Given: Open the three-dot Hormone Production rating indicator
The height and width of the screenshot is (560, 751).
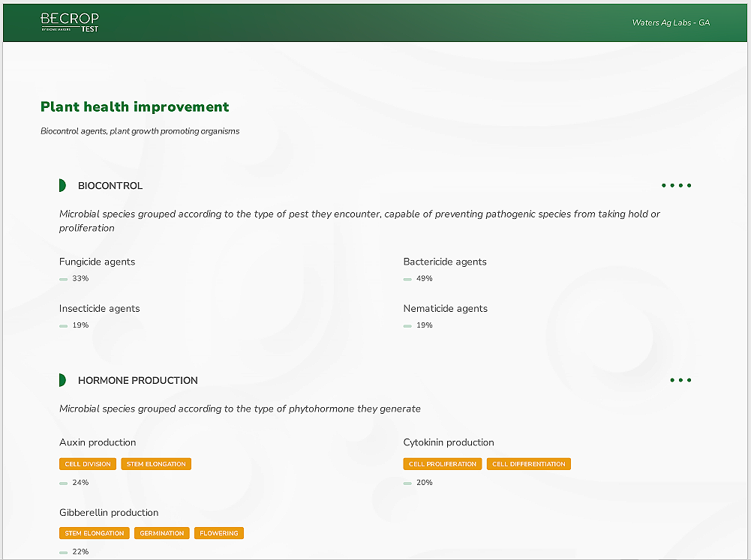Looking at the screenshot, I should click(x=680, y=380).
